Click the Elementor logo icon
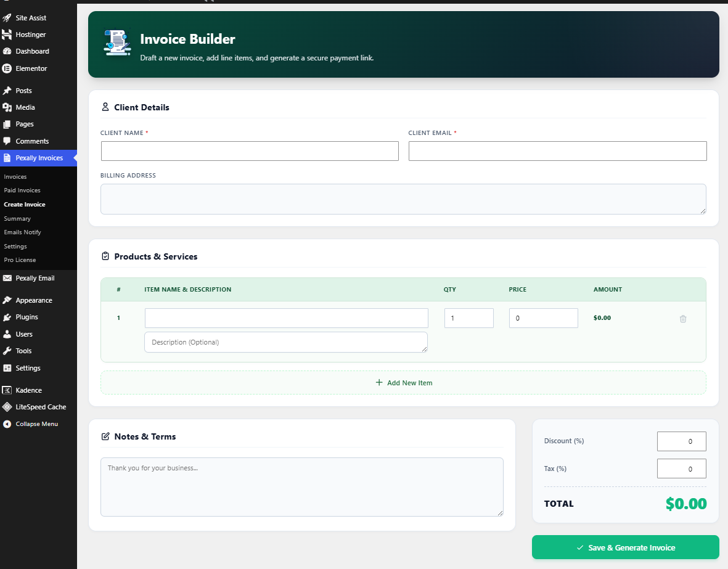Image resolution: width=728 pixels, height=569 pixels. point(7,68)
